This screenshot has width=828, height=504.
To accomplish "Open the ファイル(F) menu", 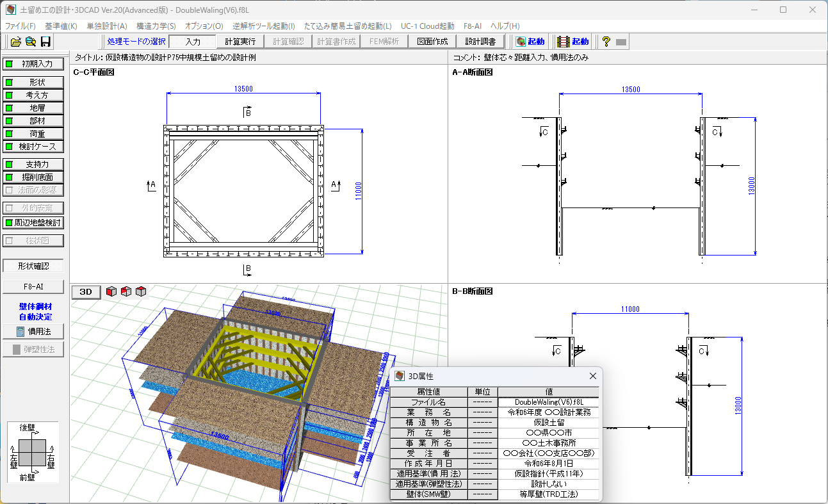I will [x=20, y=26].
